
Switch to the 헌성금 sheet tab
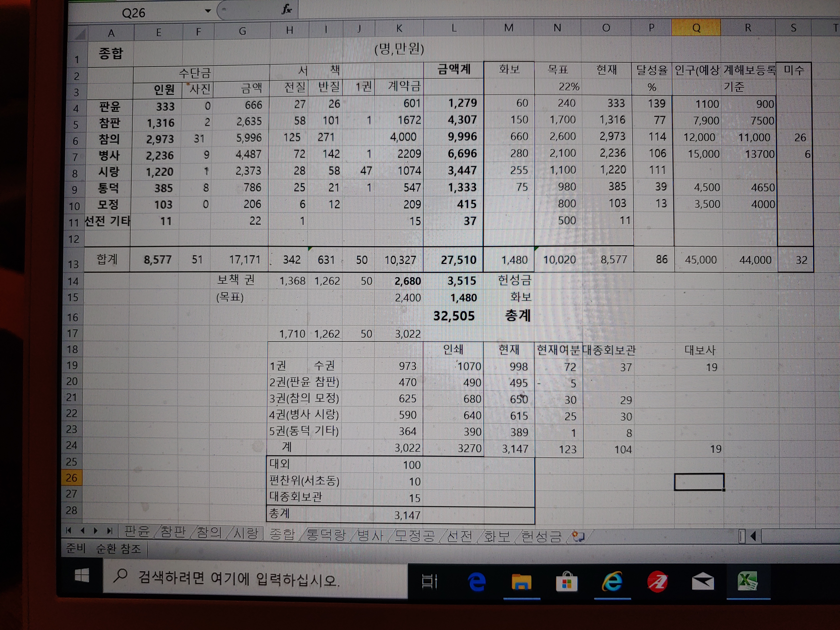click(x=541, y=537)
